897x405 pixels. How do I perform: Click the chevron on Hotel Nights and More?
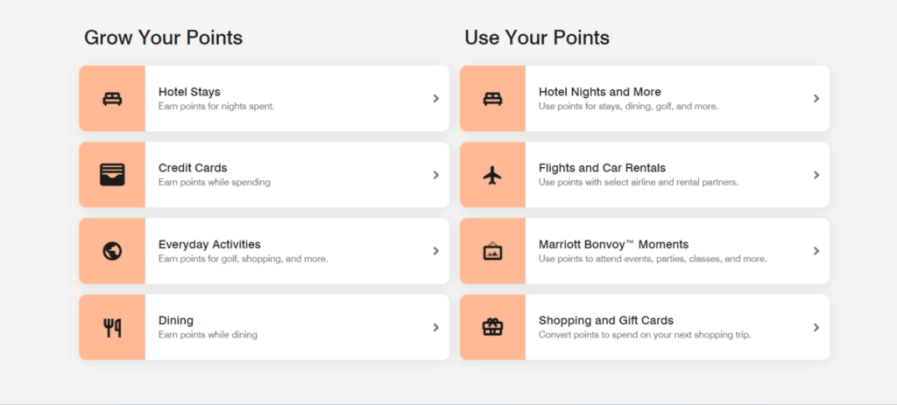(x=816, y=98)
